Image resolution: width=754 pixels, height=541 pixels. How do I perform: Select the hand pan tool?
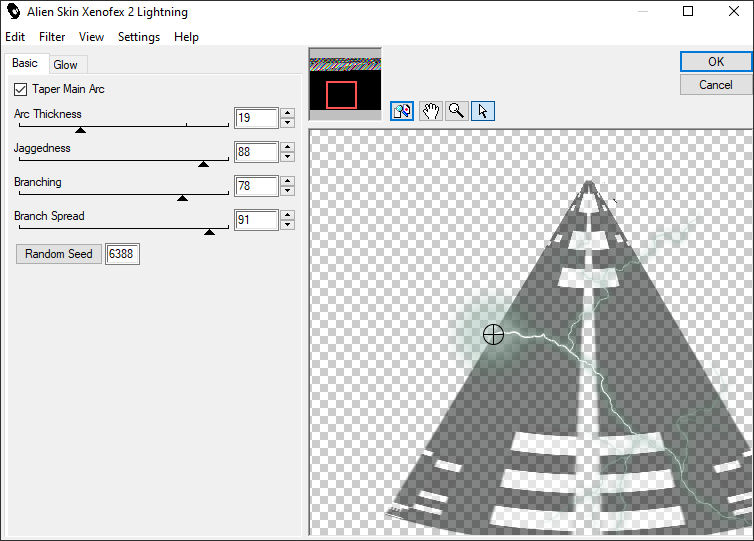tap(430, 111)
